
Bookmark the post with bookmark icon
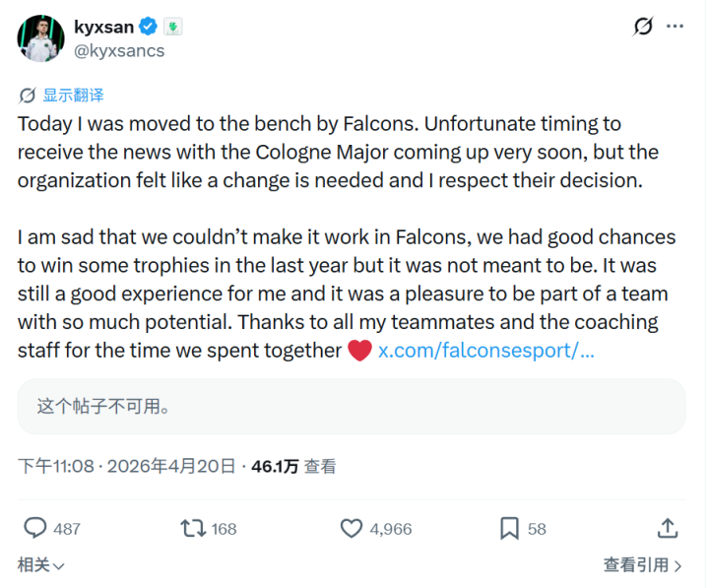509,528
